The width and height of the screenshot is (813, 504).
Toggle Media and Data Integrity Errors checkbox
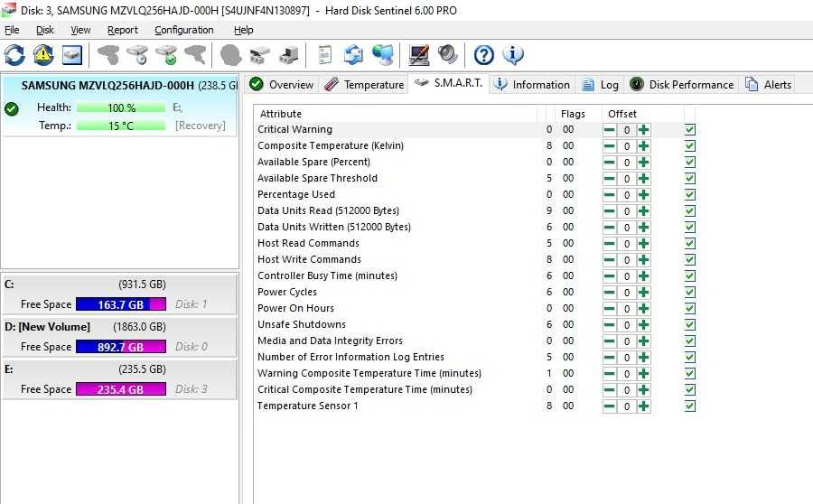pyautogui.click(x=689, y=341)
